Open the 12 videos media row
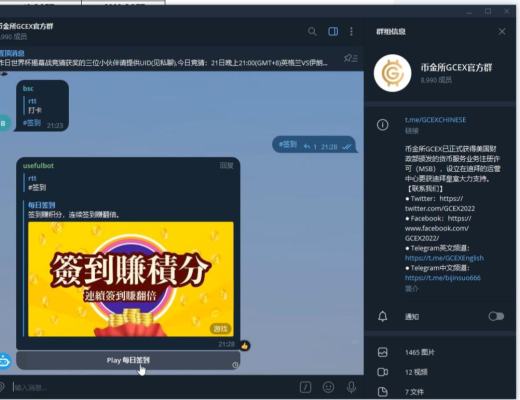The width and height of the screenshot is (520, 400). pyautogui.click(x=440, y=372)
